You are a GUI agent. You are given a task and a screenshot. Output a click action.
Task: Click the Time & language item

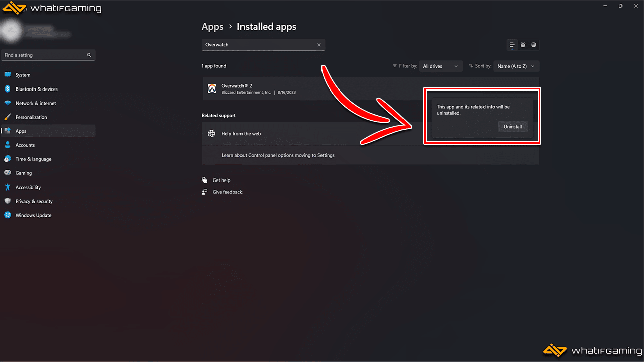tap(48, 159)
